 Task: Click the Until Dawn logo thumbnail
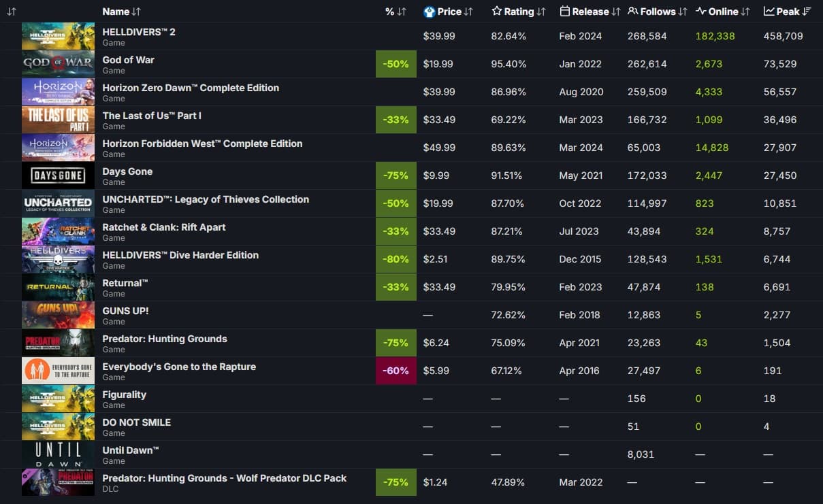click(58, 454)
